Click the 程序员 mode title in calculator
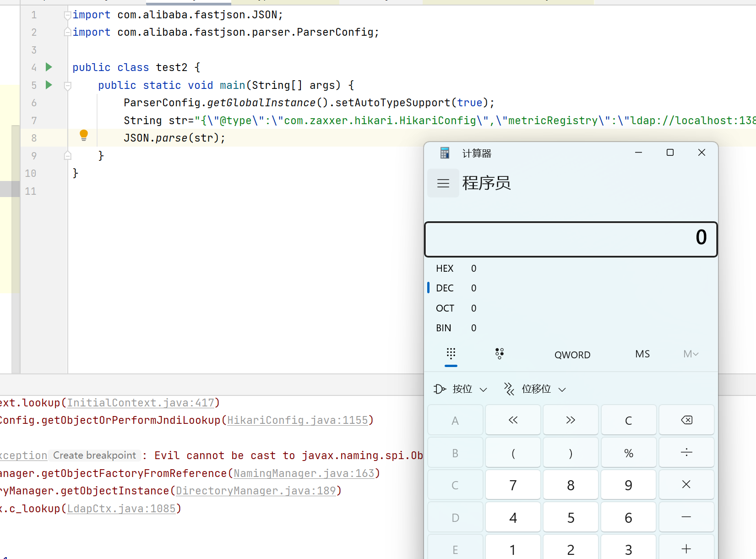This screenshot has width=756, height=559. 486,183
